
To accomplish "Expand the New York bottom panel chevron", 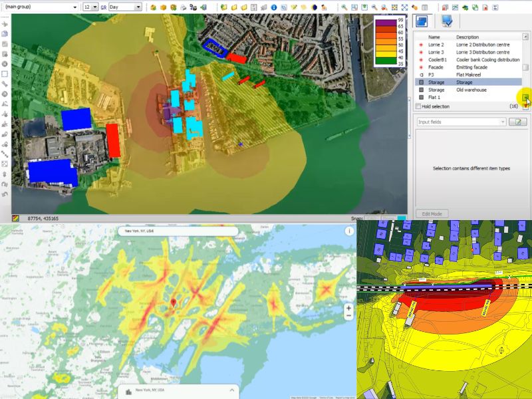I will click(x=232, y=390).
